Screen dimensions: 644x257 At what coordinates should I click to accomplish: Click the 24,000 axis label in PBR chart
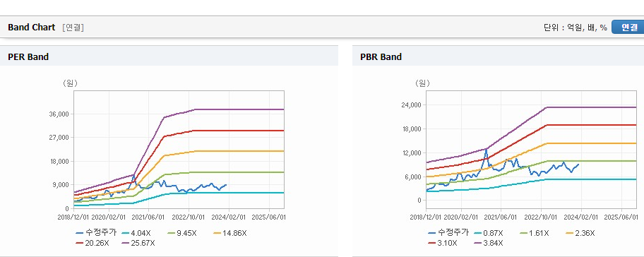(x=412, y=105)
